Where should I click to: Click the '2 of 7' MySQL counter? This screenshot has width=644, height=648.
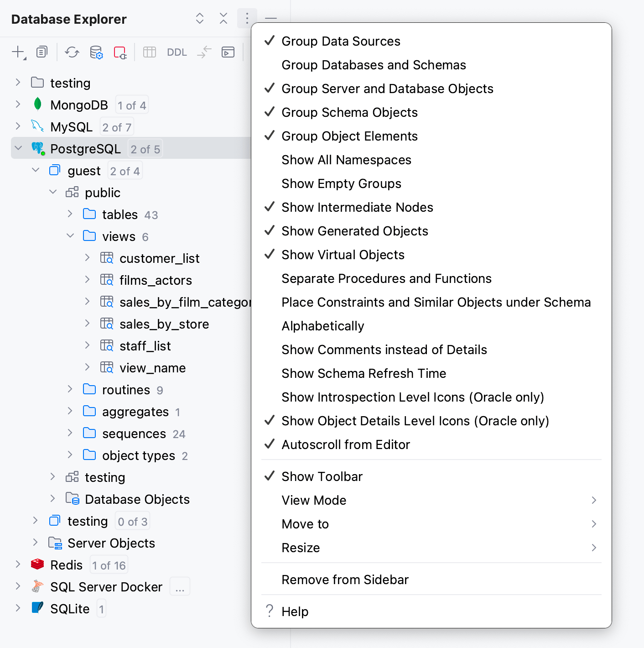click(x=117, y=127)
